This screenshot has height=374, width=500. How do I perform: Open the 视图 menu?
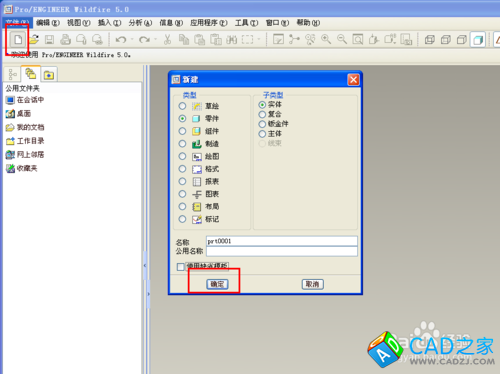[79, 23]
